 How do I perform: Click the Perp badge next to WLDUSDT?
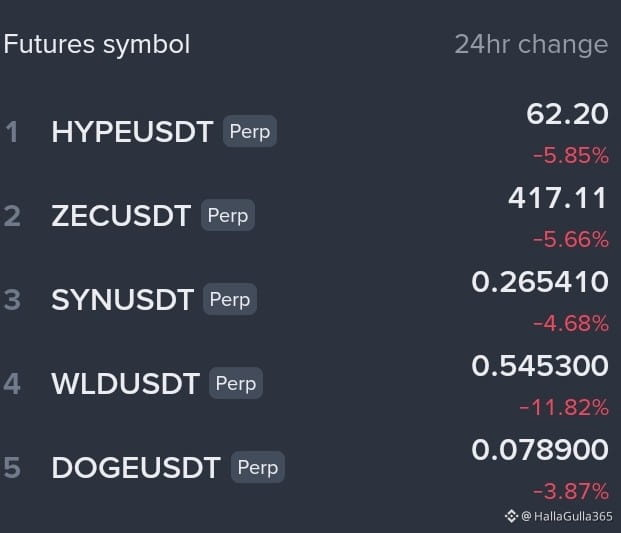[236, 383]
